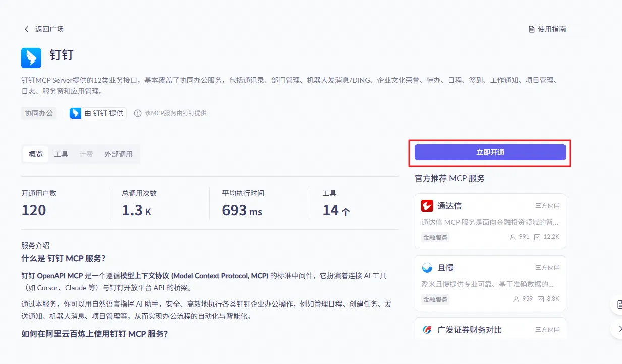Image resolution: width=622 pixels, height=364 pixels.
Task: Click the floating expand chevron at right edge
Action: (x=619, y=329)
